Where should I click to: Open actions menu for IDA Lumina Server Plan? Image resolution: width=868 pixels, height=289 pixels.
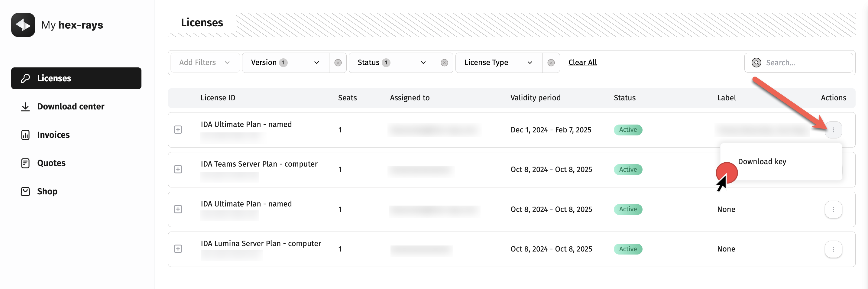click(833, 249)
